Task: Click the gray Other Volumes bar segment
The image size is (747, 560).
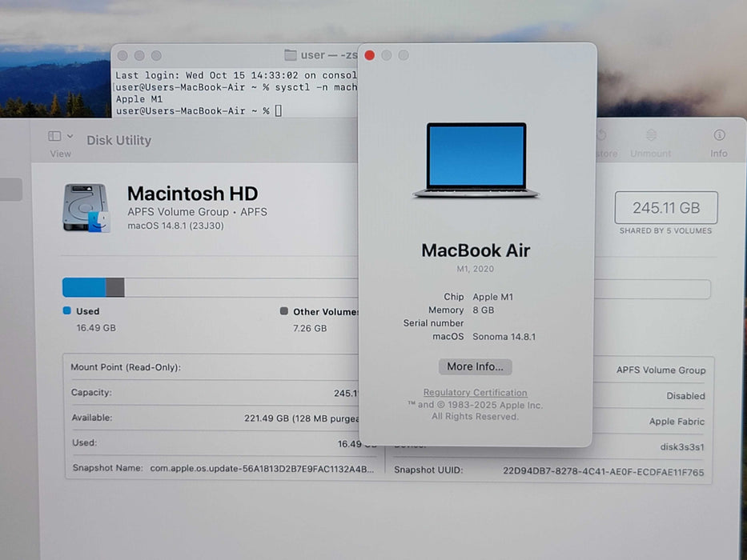Action: click(114, 288)
